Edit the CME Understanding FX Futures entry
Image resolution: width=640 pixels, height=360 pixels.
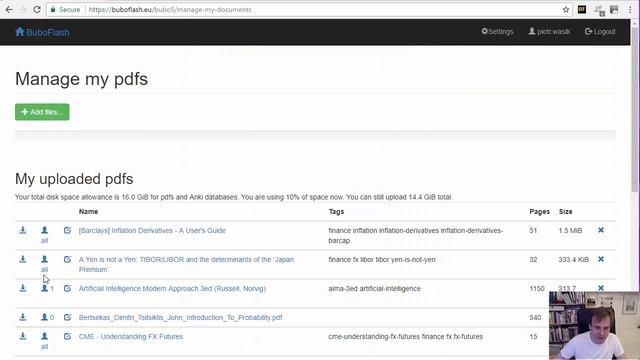pos(67,336)
